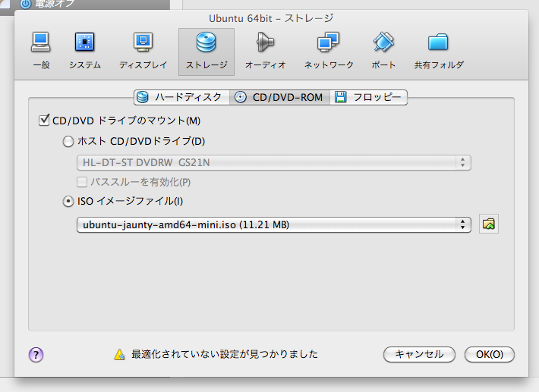The height and width of the screenshot is (392, 539).
Task: Click the purple help question mark icon
Action: 36,354
